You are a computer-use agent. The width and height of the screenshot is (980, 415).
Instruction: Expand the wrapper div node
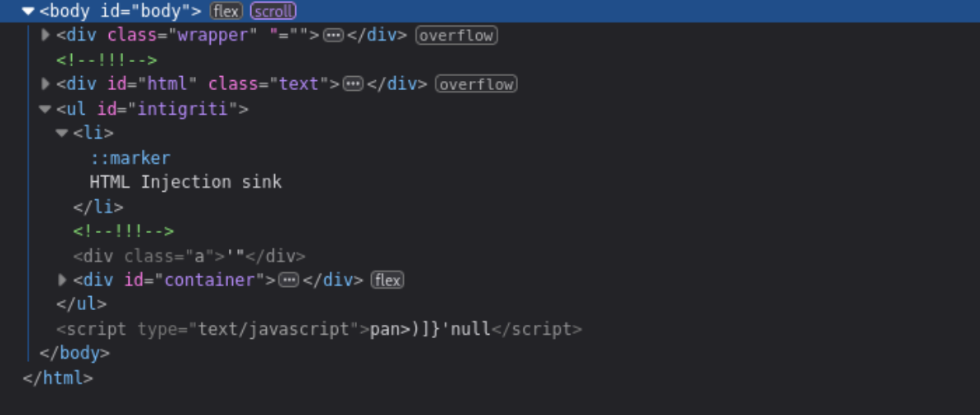click(45, 35)
